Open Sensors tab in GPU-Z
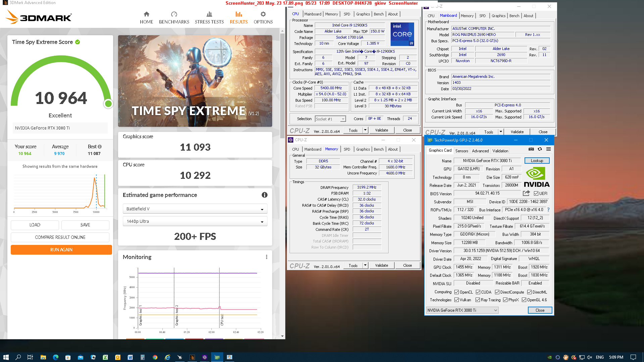 pyautogui.click(x=462, y=151)
